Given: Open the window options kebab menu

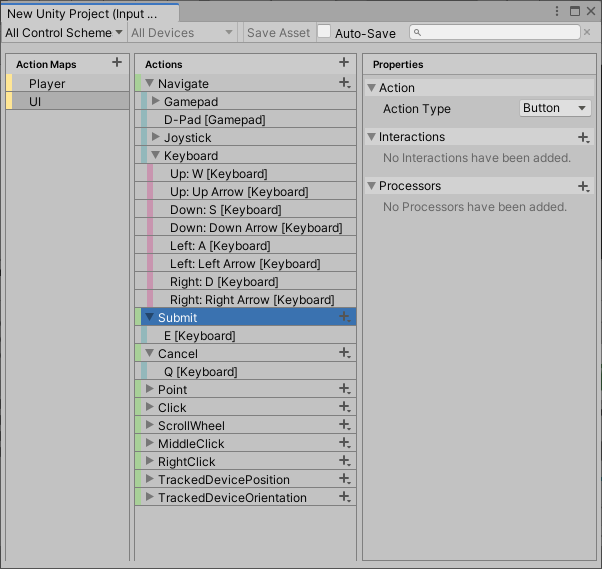Looking at the screenshot, I should click(x=557, y=11).
